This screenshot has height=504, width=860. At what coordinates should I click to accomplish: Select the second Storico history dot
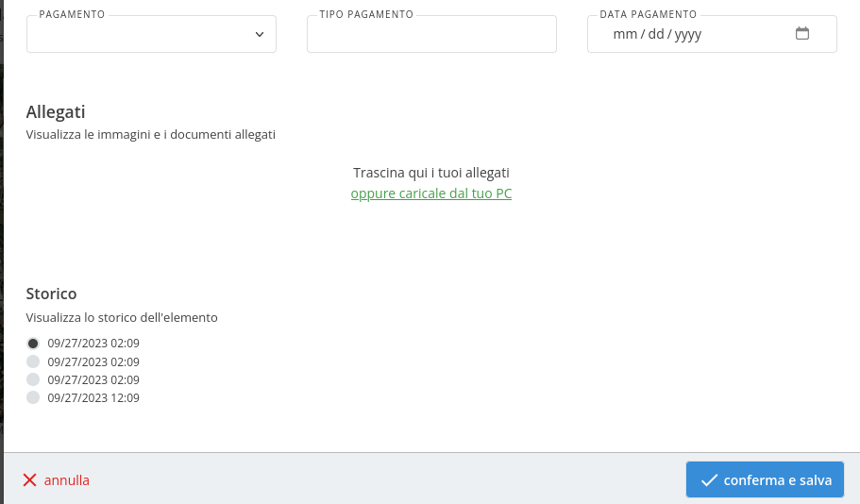tap(33, 361)
